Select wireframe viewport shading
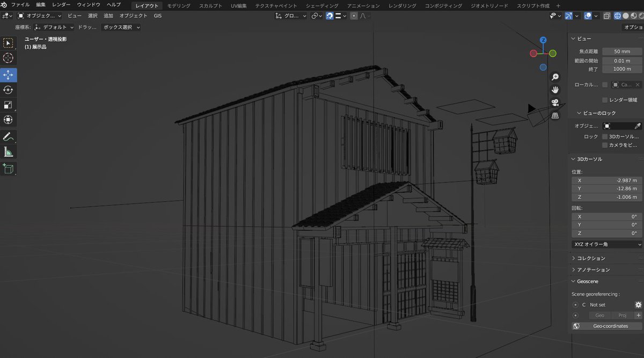This screenshot has width=644, height=358. tap(618, 16)
